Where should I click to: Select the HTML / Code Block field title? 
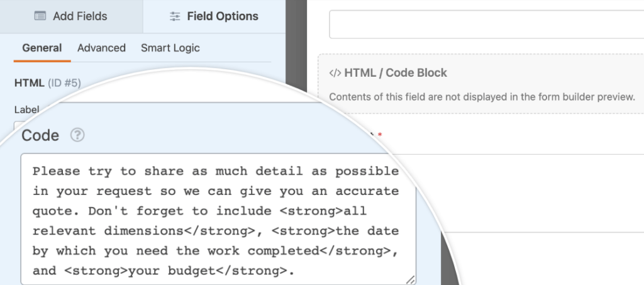(x=395, y=73)
